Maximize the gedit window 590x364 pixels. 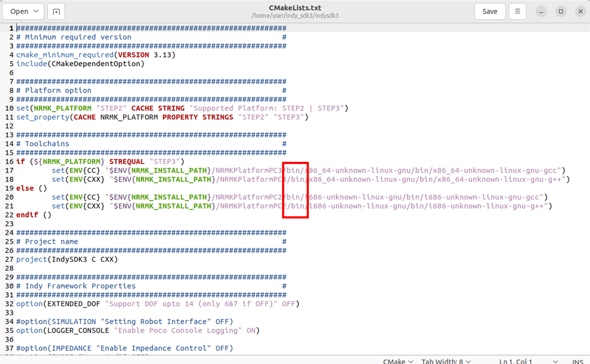(561, 11)
